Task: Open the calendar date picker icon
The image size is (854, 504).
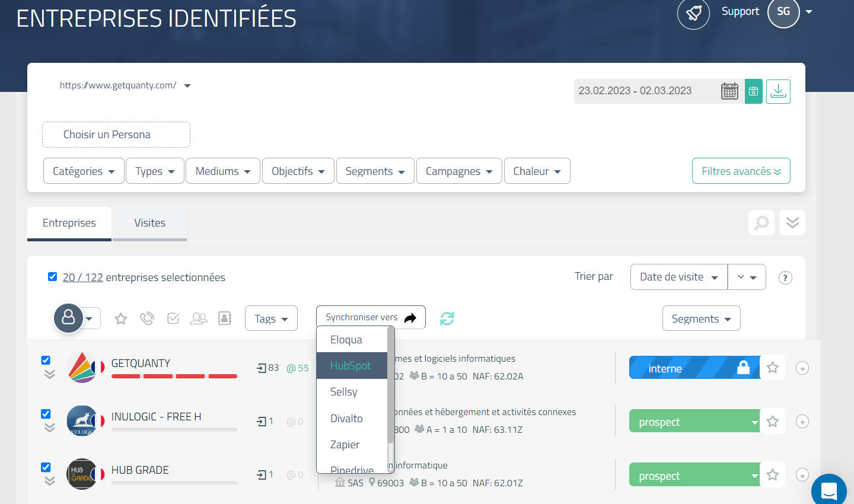Action: [x=729, y=91]
